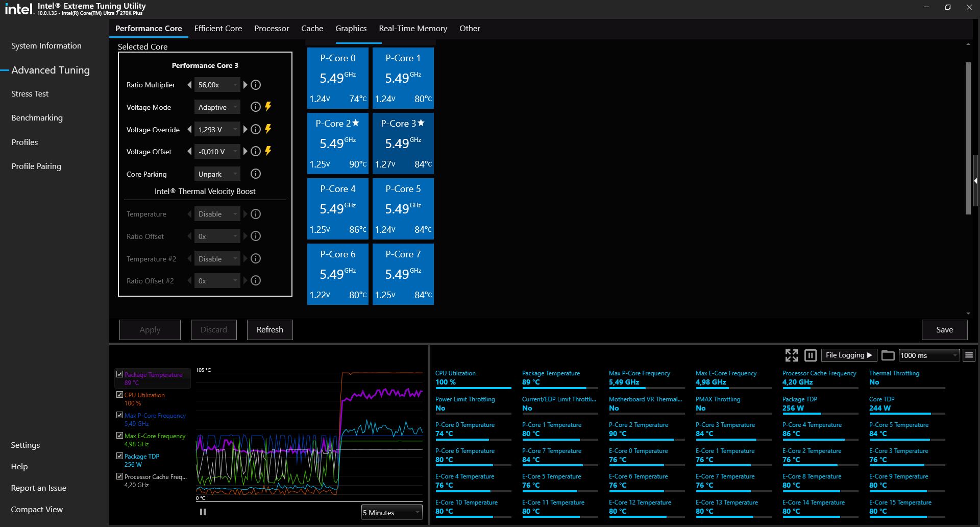Decrease Ratio Multiplier with left arrow
This screenshot has height=527, width=980.
pos(190,85)
